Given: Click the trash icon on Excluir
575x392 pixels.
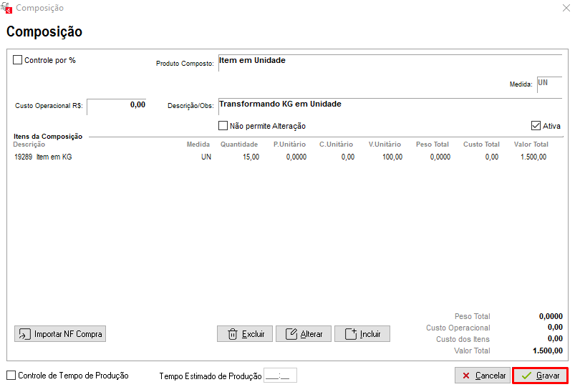Looking at the screenshot, I should [233, 334].
